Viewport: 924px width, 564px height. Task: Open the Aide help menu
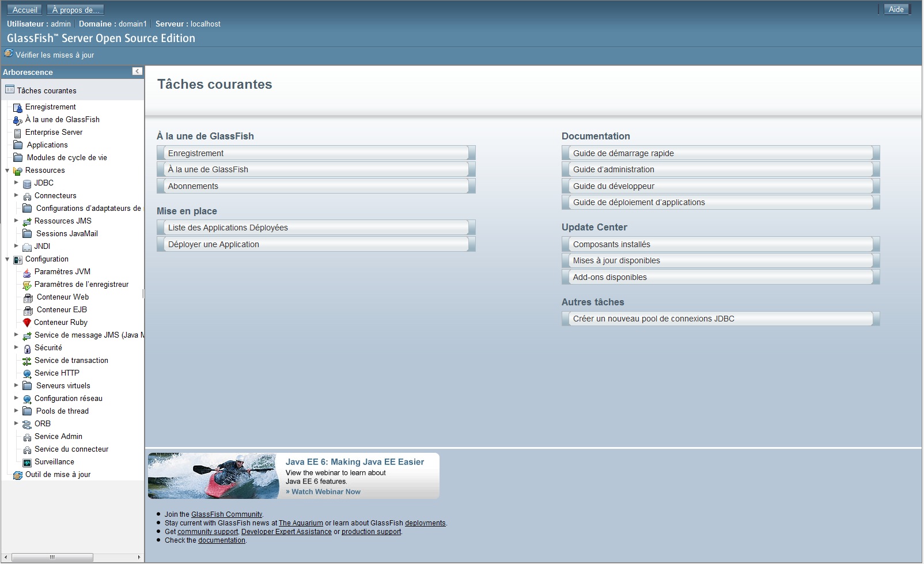point(896,9)
